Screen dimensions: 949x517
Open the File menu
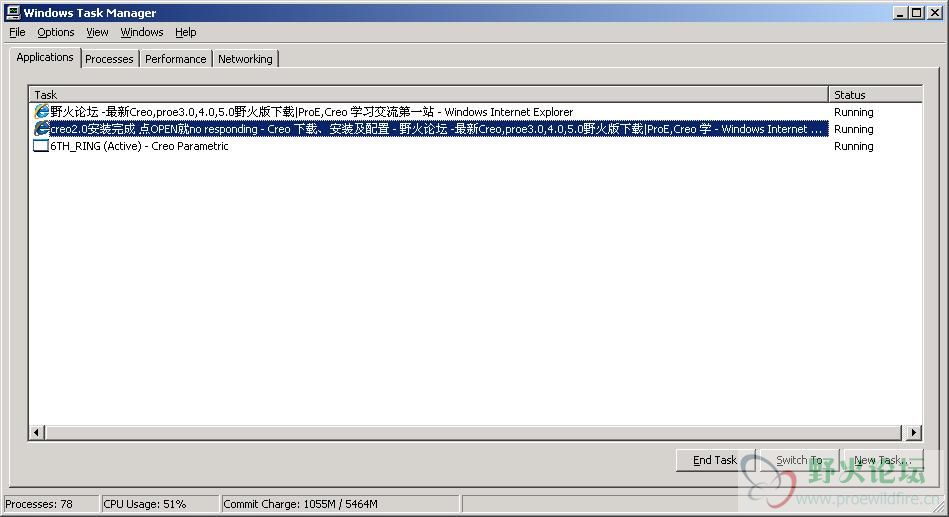[17, 32]
